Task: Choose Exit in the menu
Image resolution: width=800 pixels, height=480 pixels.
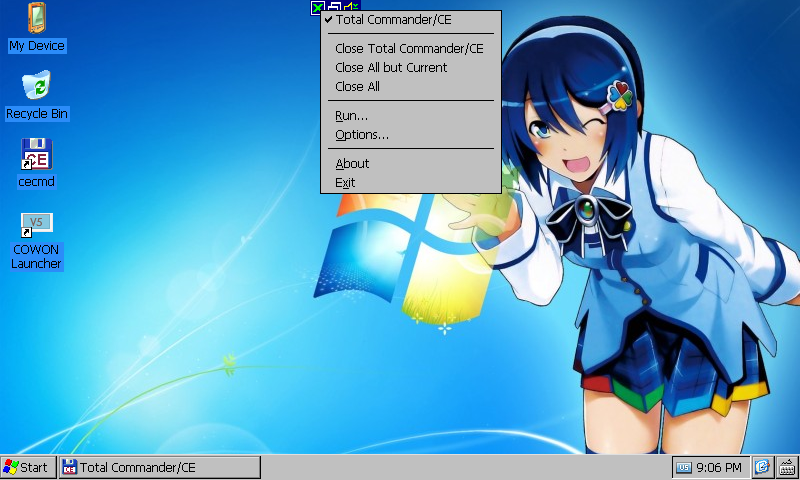Action: point(411,183)
